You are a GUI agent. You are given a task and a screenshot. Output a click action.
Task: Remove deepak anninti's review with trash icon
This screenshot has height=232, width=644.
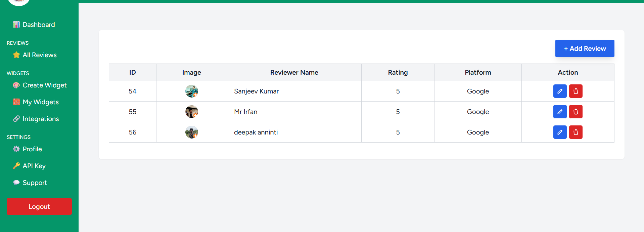point(576,132)
